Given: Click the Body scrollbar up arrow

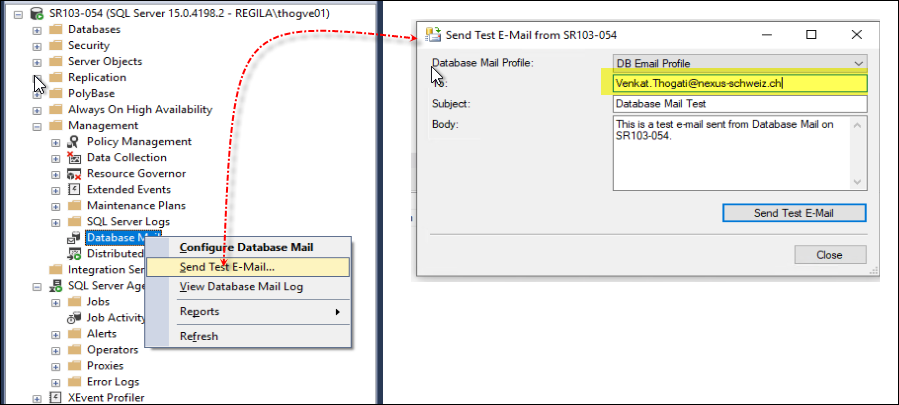Looking at the screenshot, I should click(x=858, y=124).
